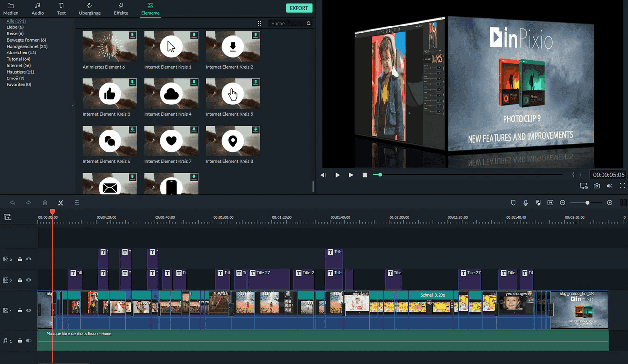This screenshot has width=628, height=364.
Task: Collapse the category sidebar with the arrow handle
Action: [x=73, y=105]
